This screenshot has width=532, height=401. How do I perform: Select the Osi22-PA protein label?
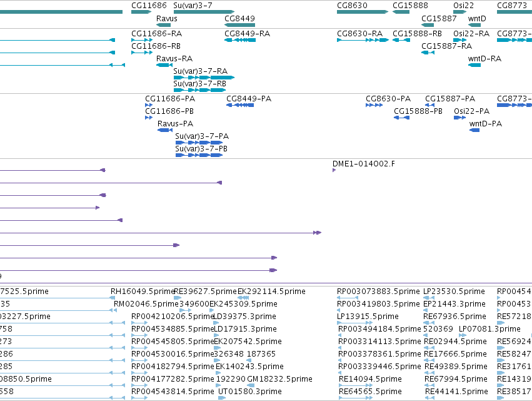pyautogui.click(x=472, y=111)
